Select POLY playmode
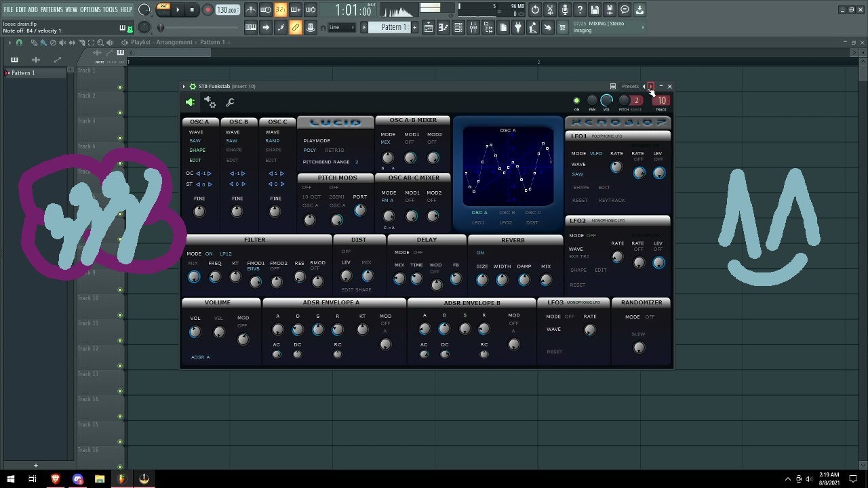The image size is (868, 488). coord(310,150)
